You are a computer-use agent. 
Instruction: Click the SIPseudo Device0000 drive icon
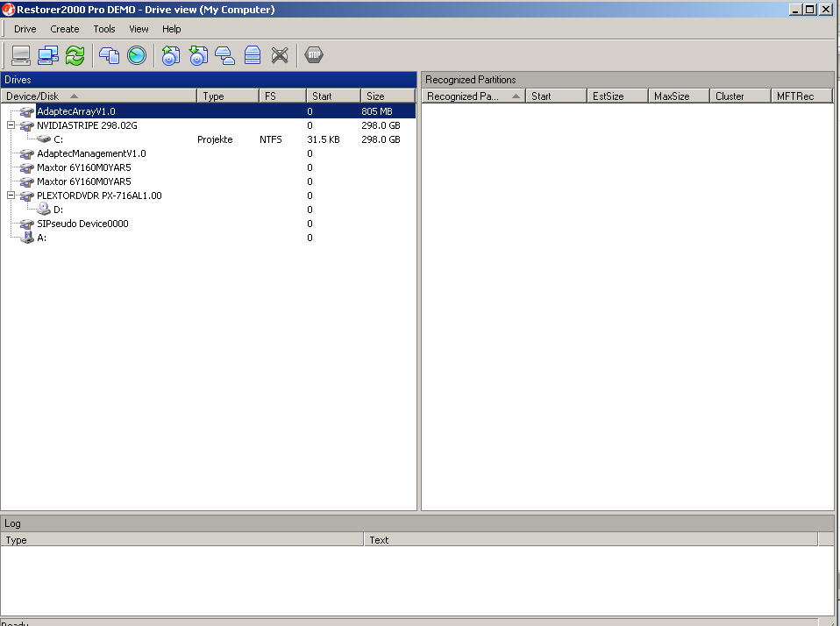[27, 224]
